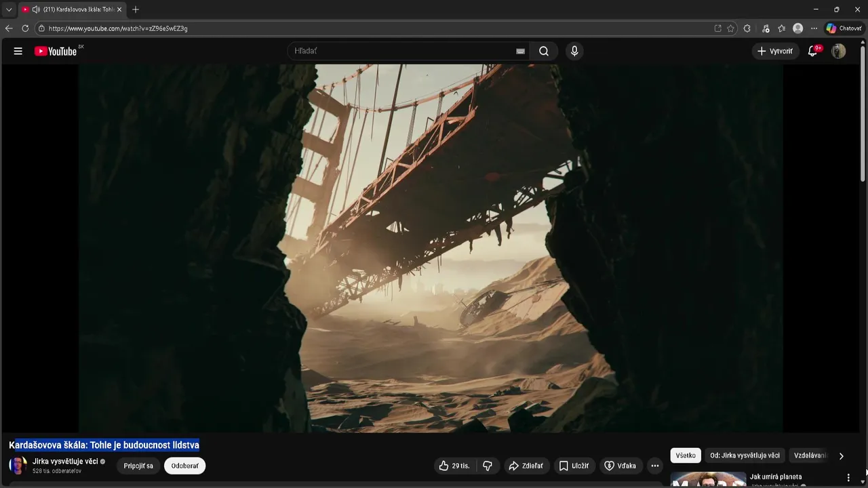Image resolution: width=868 pixels, height=488 pixels.
Task: Open a new browser tab
Action: coord(136,9)
